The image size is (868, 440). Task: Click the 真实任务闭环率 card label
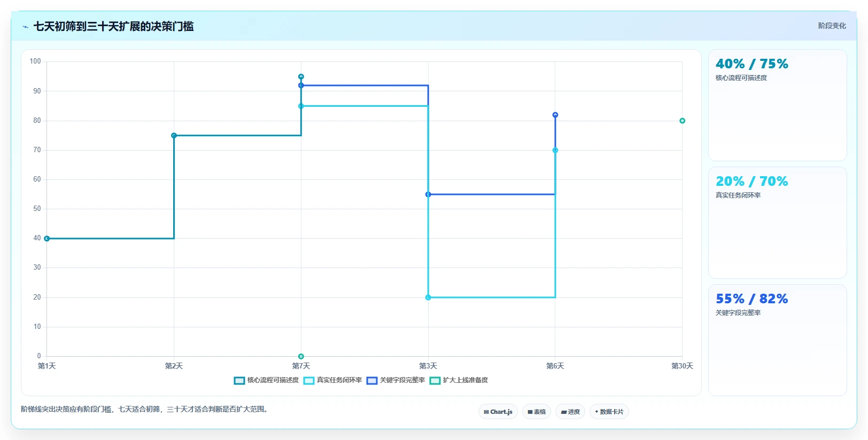[738, 195]
